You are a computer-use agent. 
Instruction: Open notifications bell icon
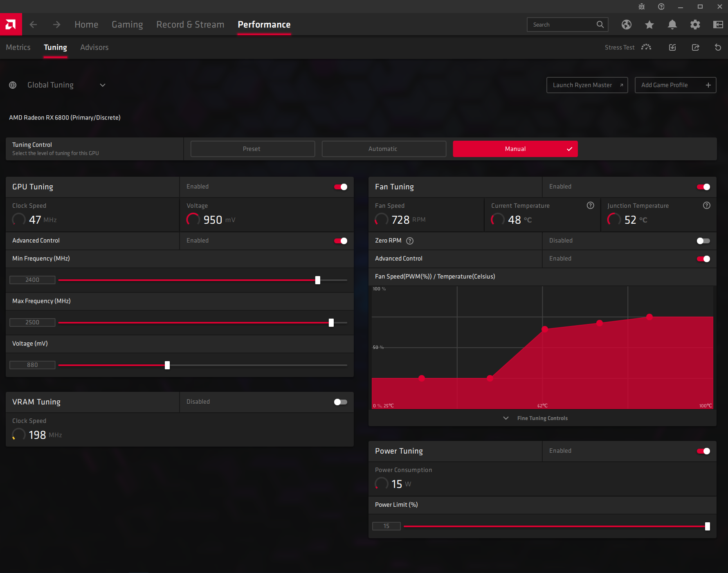[672, 25]
